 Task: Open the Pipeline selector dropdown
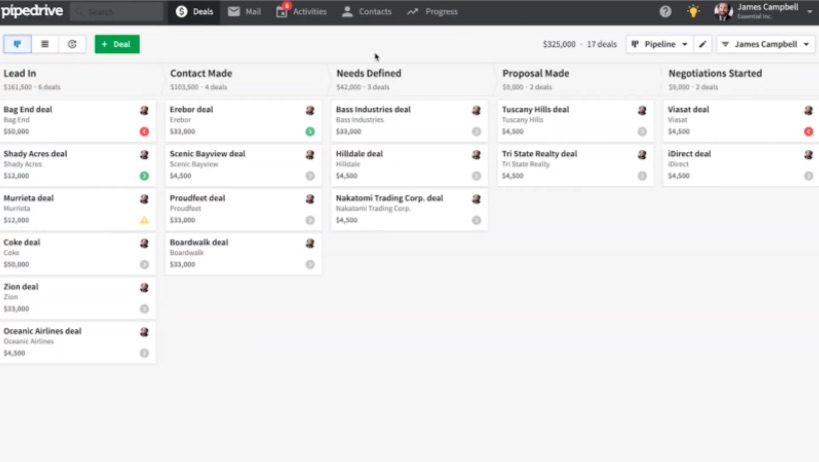[659, 44]
